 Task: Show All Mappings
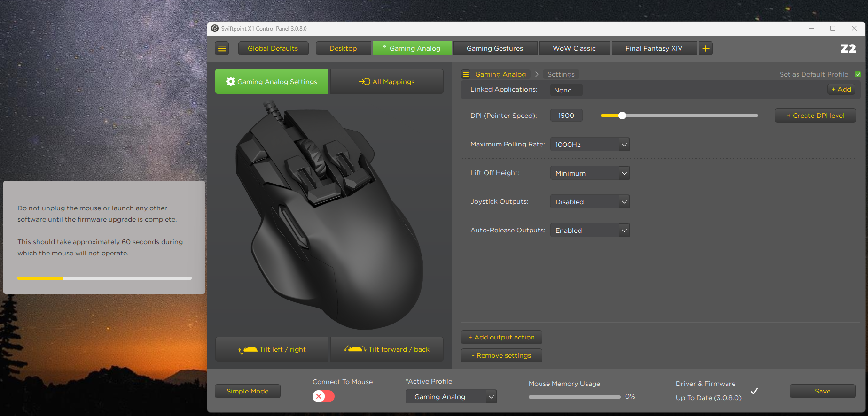[387, 82]
